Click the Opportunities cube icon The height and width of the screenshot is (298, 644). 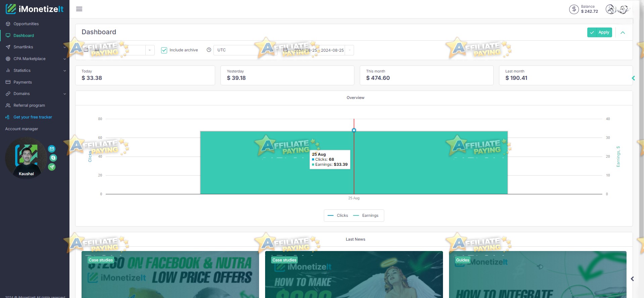[x=8, y=24]
